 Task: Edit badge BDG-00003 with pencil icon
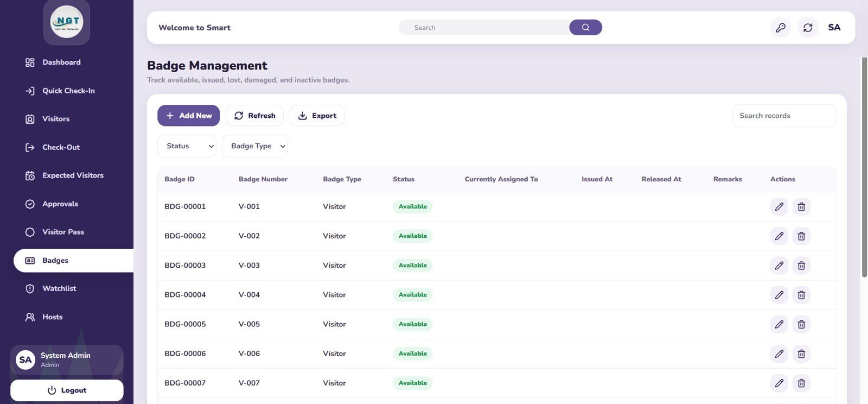pos(779,266)
